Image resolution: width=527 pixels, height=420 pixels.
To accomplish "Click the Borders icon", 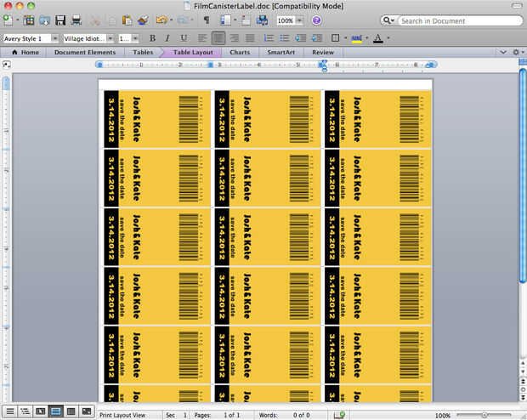I will pos(335,38).
